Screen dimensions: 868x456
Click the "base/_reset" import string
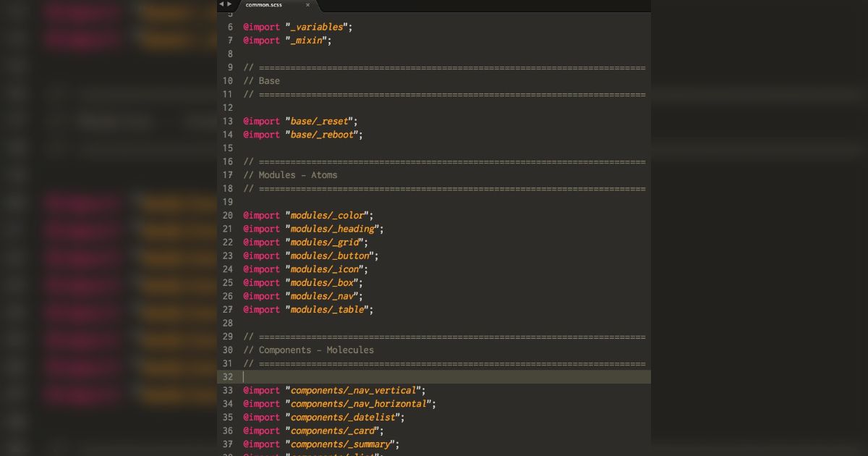click(x=320, y=121)
